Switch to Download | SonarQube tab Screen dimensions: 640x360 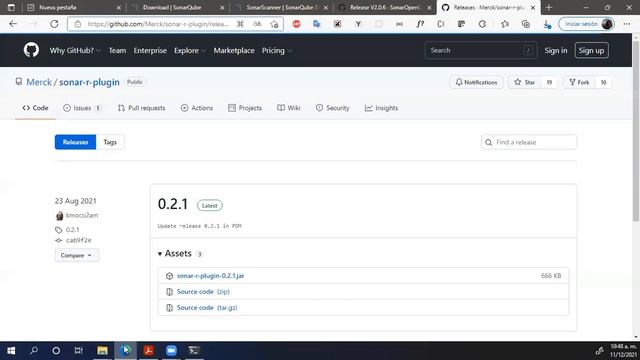[178, 7]
